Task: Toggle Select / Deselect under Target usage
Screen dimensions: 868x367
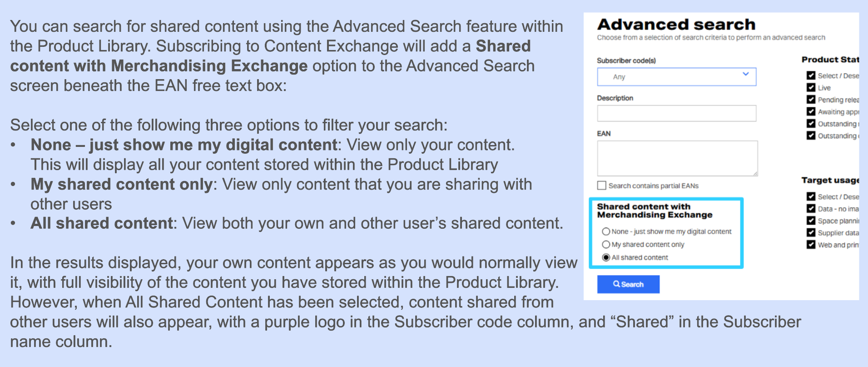Action: [811, 196]
